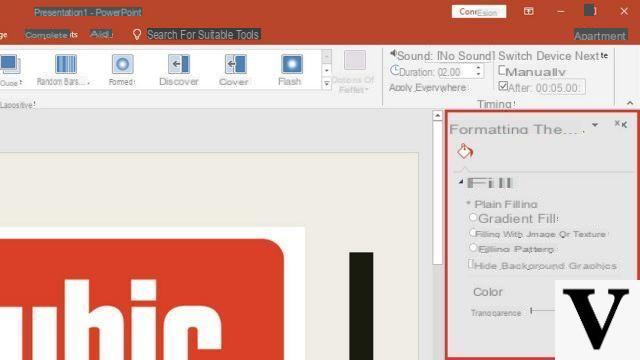This screenshot has height=360, width=640.
Task: Toggle the Manually advance checkbox
Action: point(502,70)
